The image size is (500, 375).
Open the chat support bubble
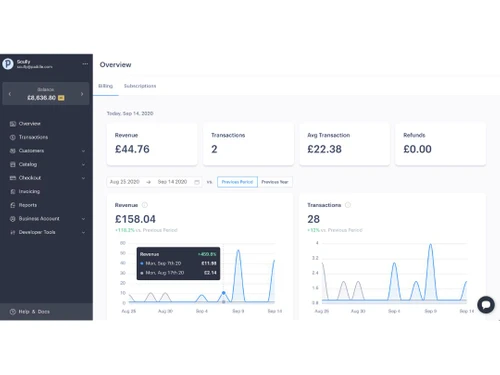[x=486, y=305]
